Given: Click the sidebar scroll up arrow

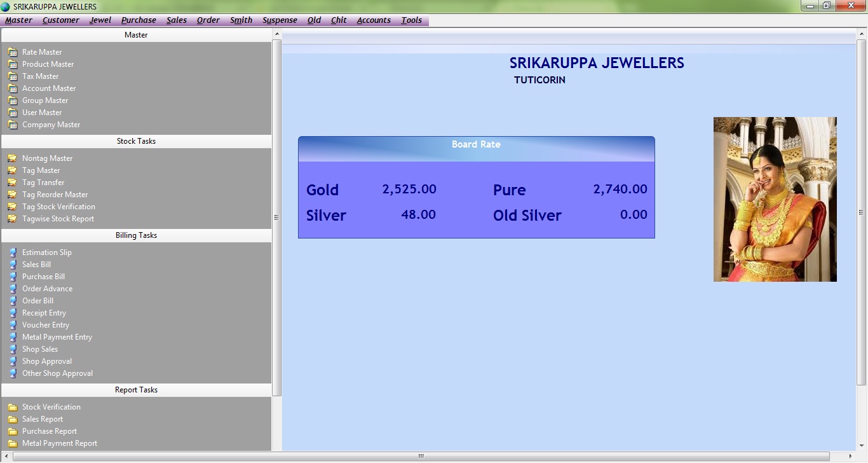Looking at the screenshot, I should 276,34.
